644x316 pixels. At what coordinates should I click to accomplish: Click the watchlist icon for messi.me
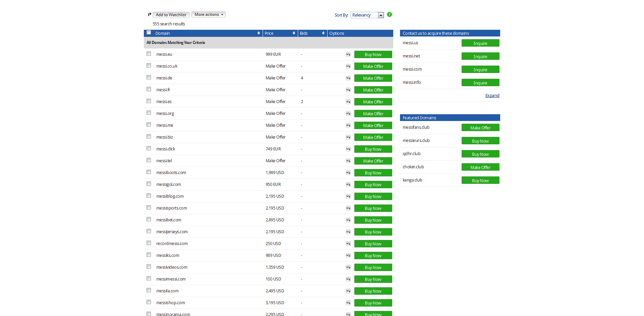click(x=348, y=125)
